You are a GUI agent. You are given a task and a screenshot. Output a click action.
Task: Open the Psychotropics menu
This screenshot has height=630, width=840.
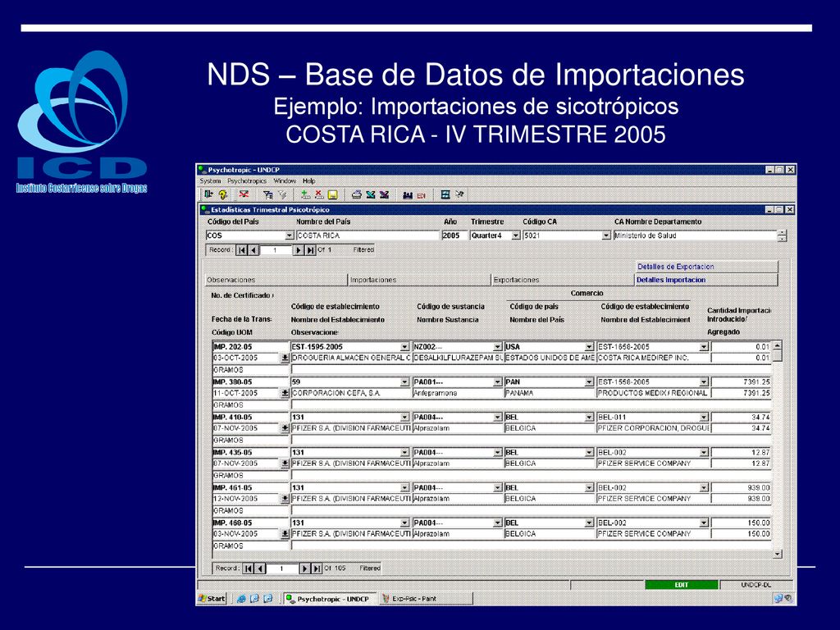247,181
